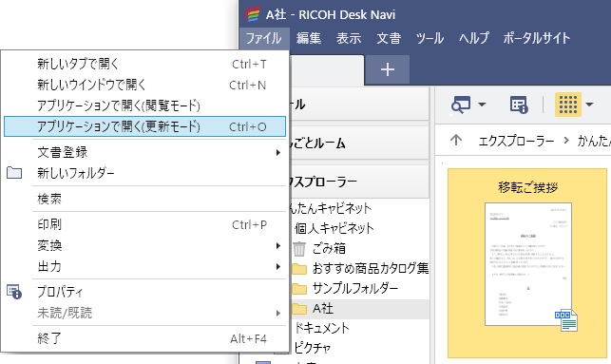Expand the 変換 submenu arrow

coord(277,245)
